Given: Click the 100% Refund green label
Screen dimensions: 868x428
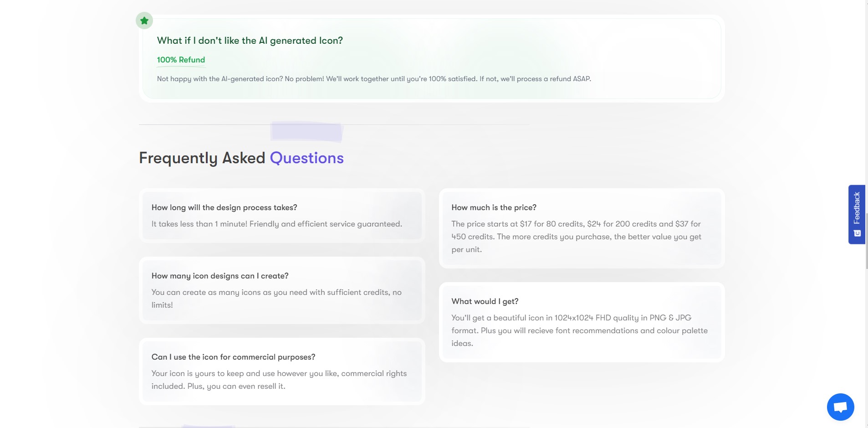Looking at the screenshot, I should (181, 60).
